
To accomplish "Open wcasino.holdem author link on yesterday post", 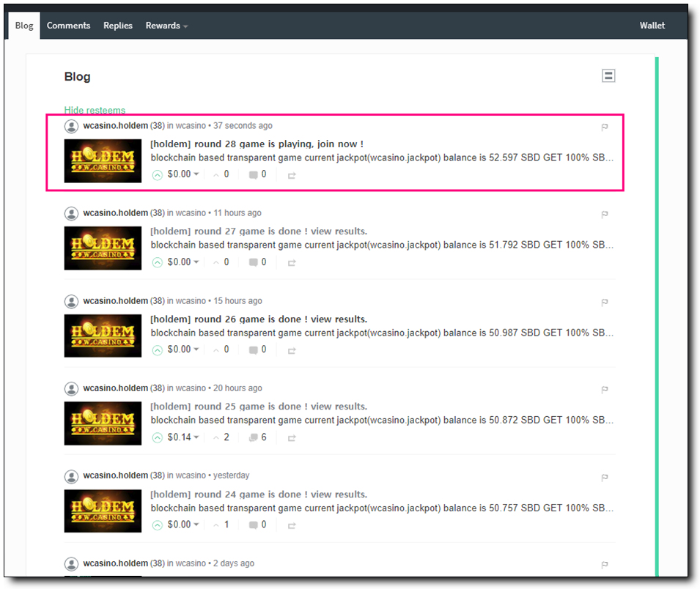I will (115, 475).
